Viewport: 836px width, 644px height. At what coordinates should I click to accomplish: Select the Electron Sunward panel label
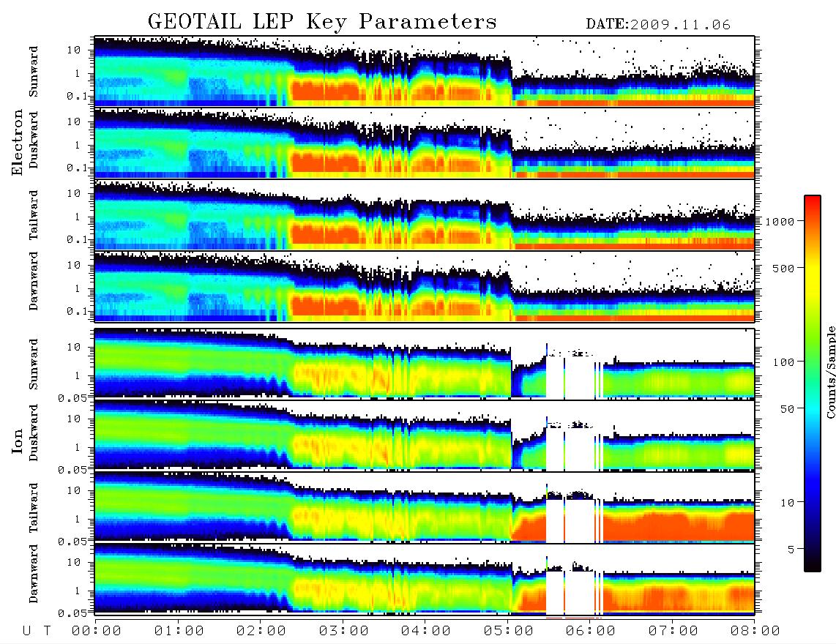coord(34,72)
